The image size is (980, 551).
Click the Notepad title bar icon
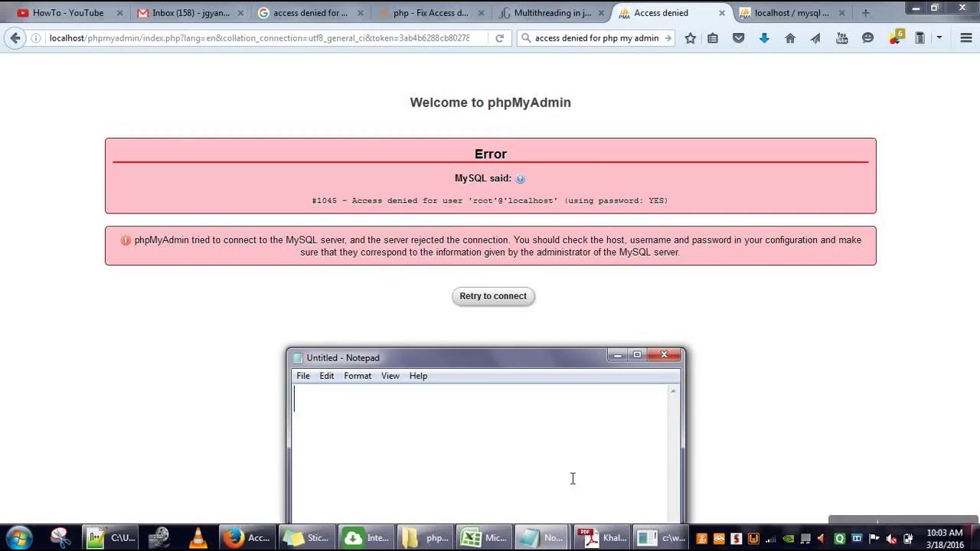(299, 358)
